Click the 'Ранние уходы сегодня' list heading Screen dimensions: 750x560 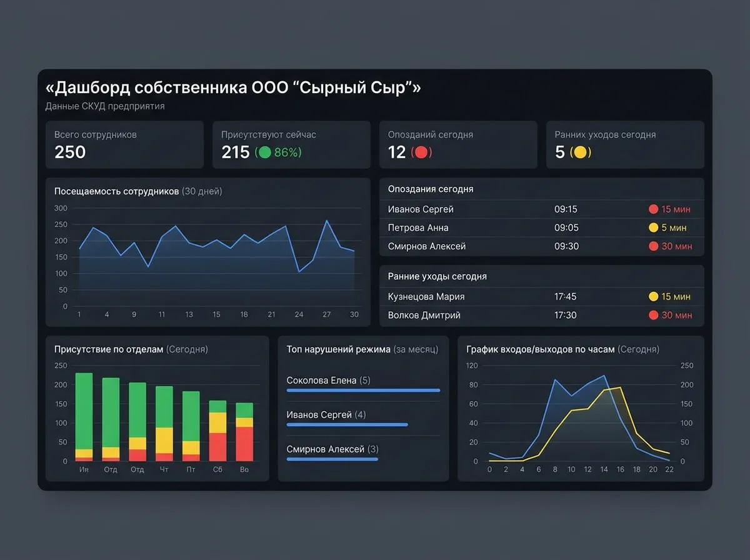[x=437, y=276]
